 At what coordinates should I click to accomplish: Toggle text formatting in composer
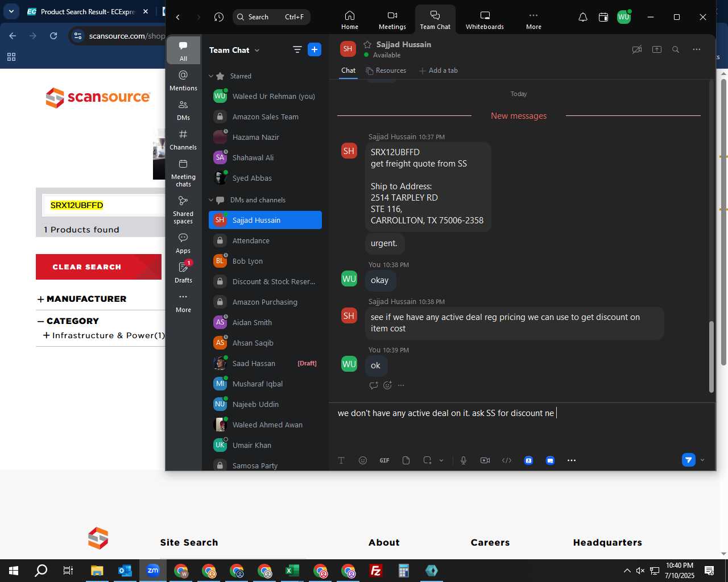pos(341,460)
